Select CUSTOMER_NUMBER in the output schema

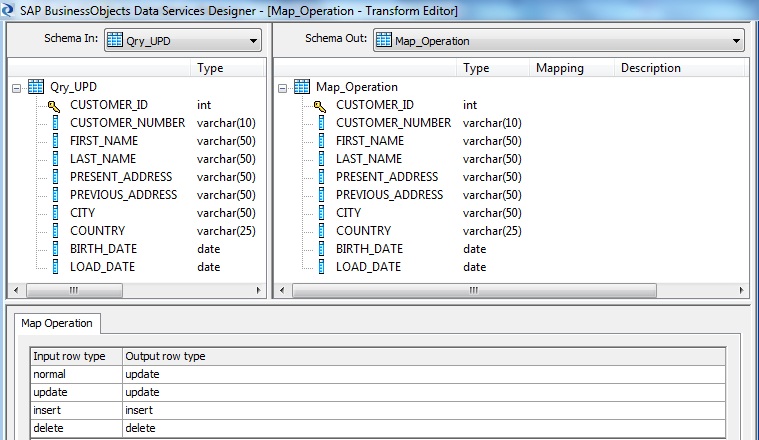394,123
